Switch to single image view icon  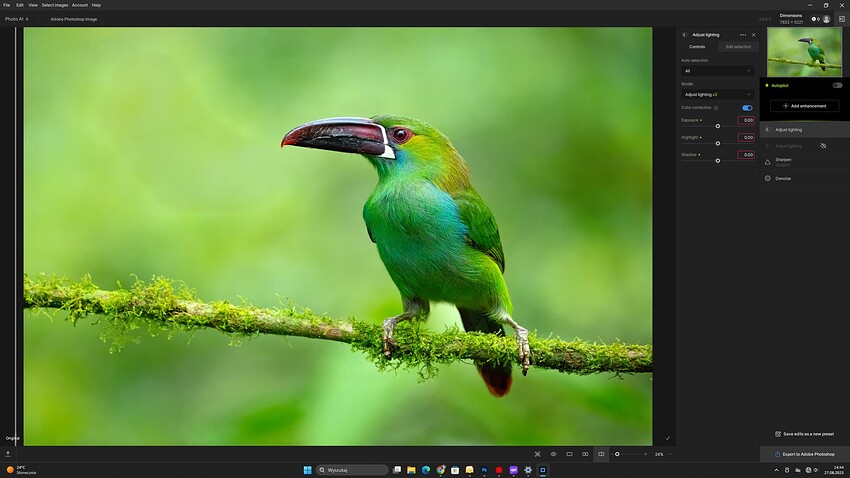(569, 454)
